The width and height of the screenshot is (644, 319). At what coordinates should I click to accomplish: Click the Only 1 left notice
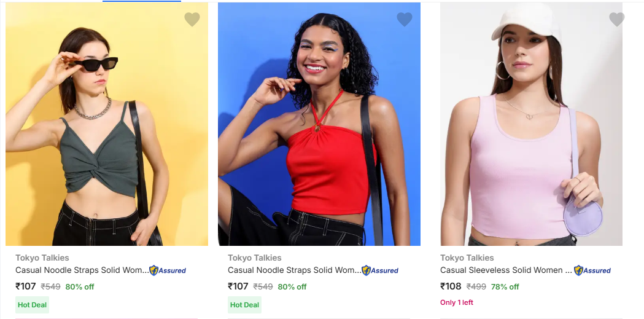pos(457,302)
